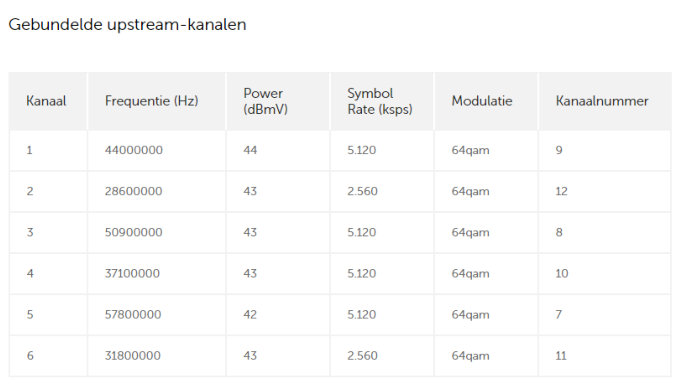Click the Frequentie (Hz) column header
The image size is (681, 390).
pos(152,101)
